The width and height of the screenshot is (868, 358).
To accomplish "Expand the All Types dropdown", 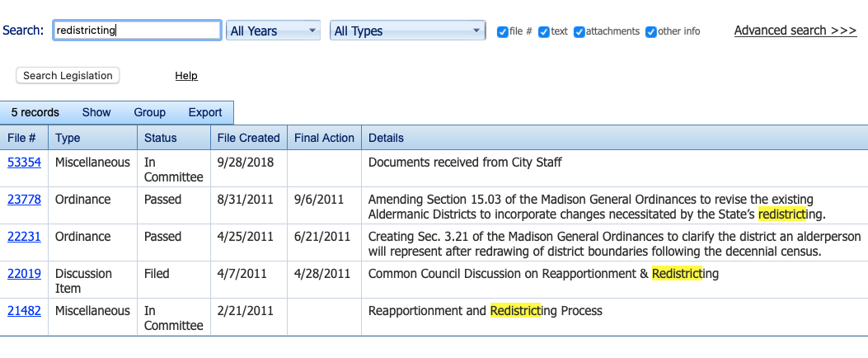I will 407,31.
